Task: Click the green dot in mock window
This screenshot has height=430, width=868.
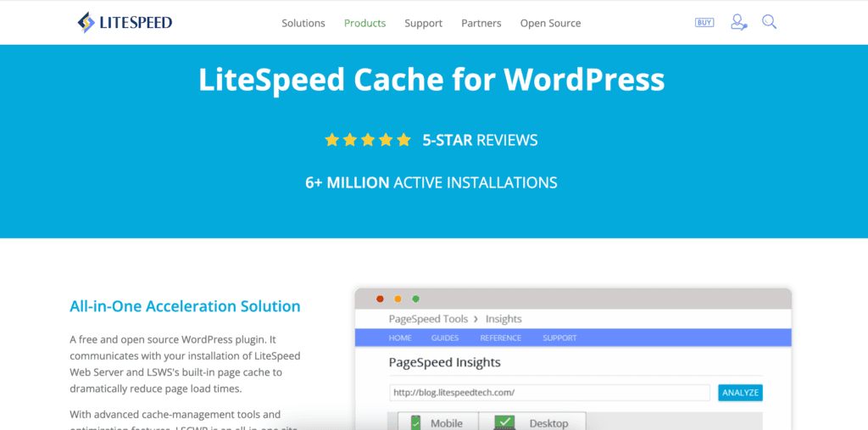Action: [x=415, y=299]
